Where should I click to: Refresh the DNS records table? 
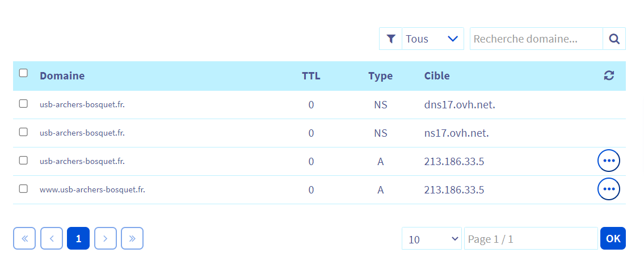pos(609,75)
